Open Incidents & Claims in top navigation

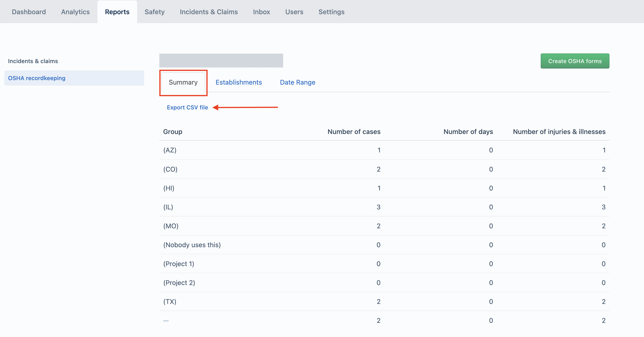click(x=209, y=12)
